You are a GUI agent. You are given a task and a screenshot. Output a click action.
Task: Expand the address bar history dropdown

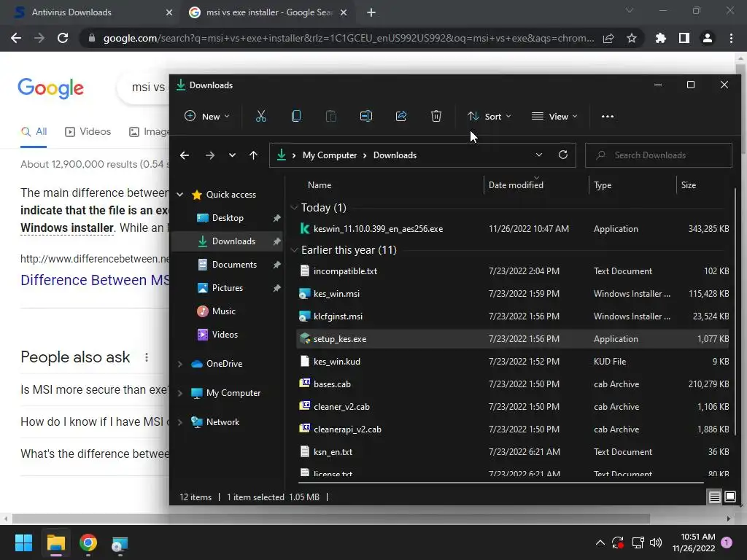[x=539, y=155]
